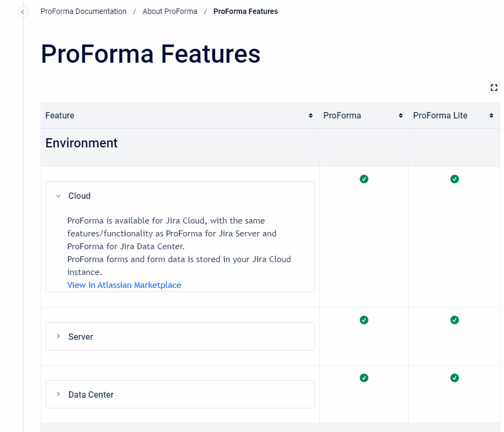Open ProForma Documentation breadcrumb

[x=84, y=11]
